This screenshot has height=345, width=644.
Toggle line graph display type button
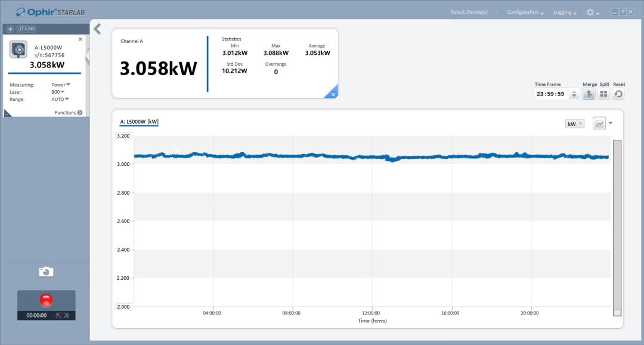[x=599, y=124]
